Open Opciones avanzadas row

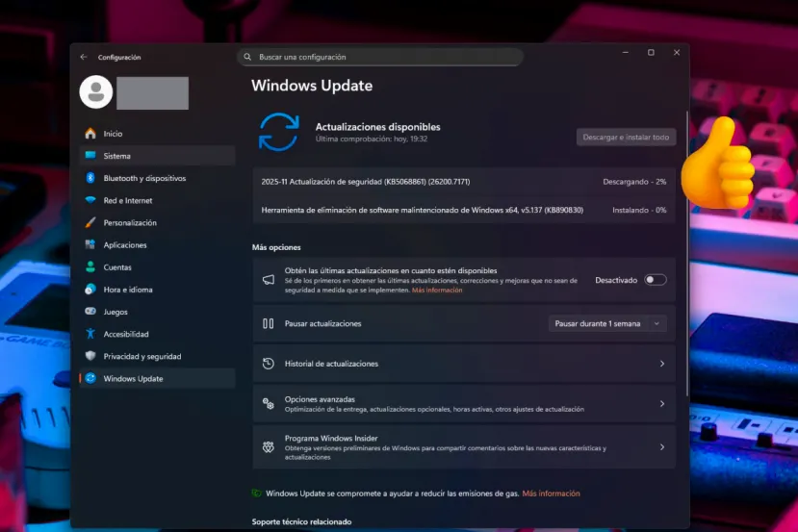click(464, 404)
